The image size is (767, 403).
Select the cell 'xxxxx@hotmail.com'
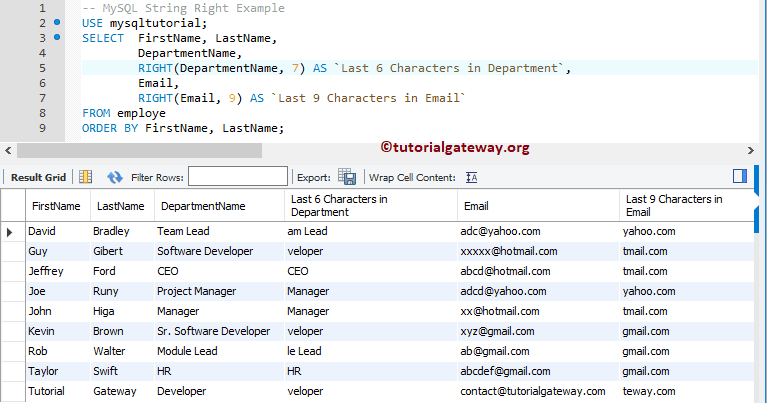coord(538,251)
